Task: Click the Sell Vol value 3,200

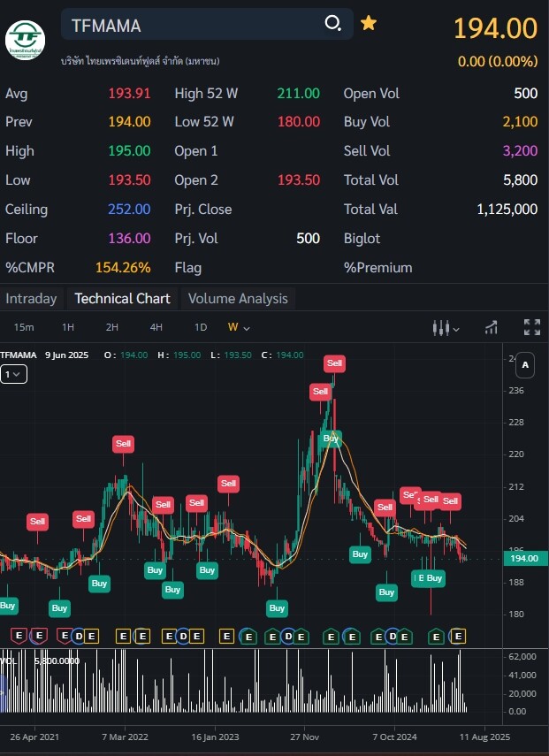Action: click(520, 151)
